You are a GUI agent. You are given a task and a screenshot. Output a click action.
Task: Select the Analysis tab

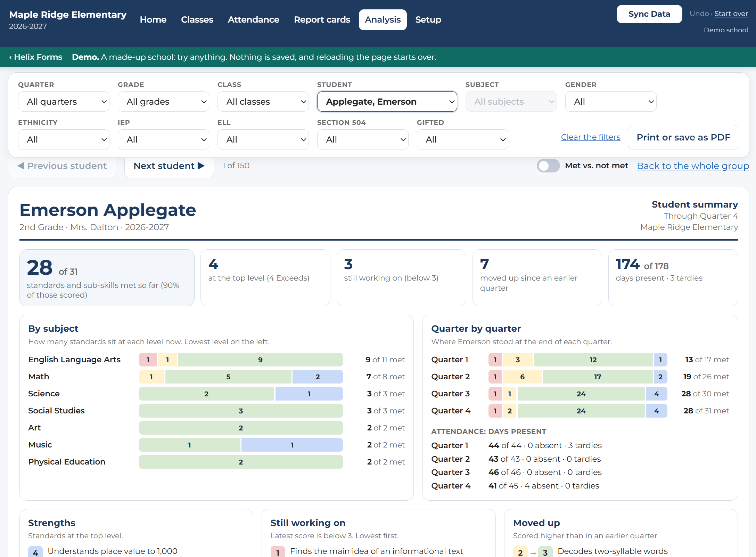click(x=383, y=20)
